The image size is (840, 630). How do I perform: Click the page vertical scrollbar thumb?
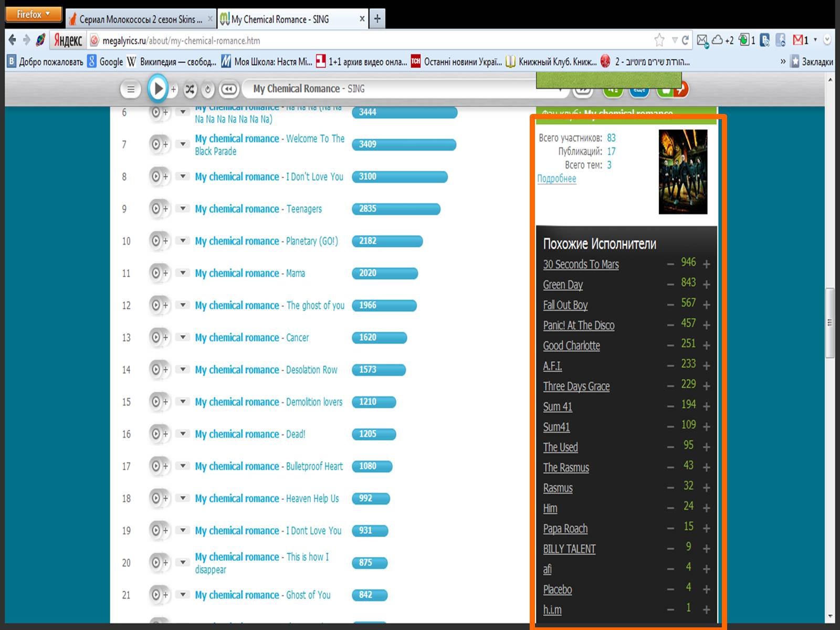(x=829, y=322)
